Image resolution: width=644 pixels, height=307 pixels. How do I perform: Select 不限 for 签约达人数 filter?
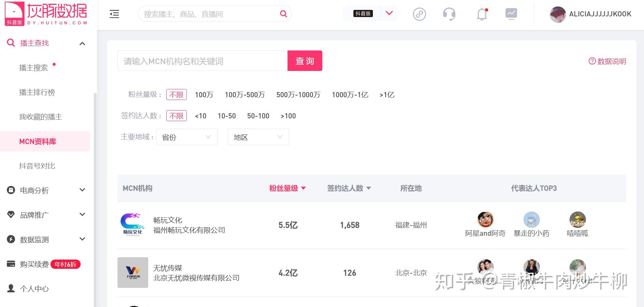[177, 116]
